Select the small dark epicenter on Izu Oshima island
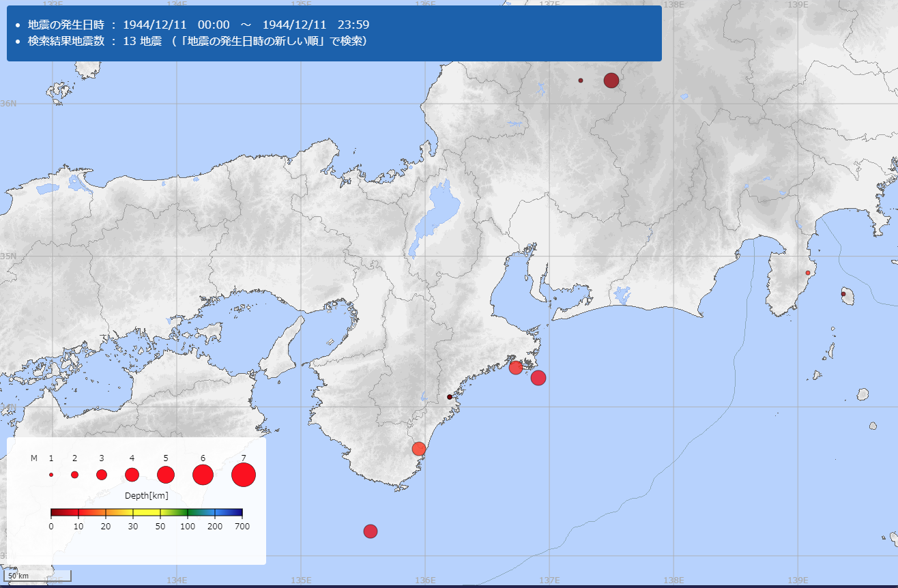Image resolution: width=898 pixels, height=588 pixels. pos(843,294)
